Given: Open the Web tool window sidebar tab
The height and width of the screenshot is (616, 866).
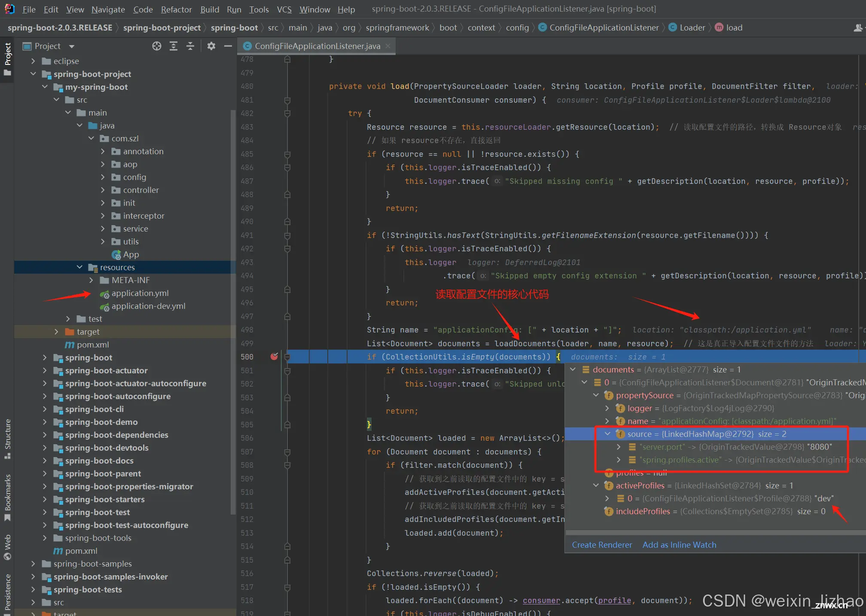Looking at the screenshot, I should (x=7, y=547).
